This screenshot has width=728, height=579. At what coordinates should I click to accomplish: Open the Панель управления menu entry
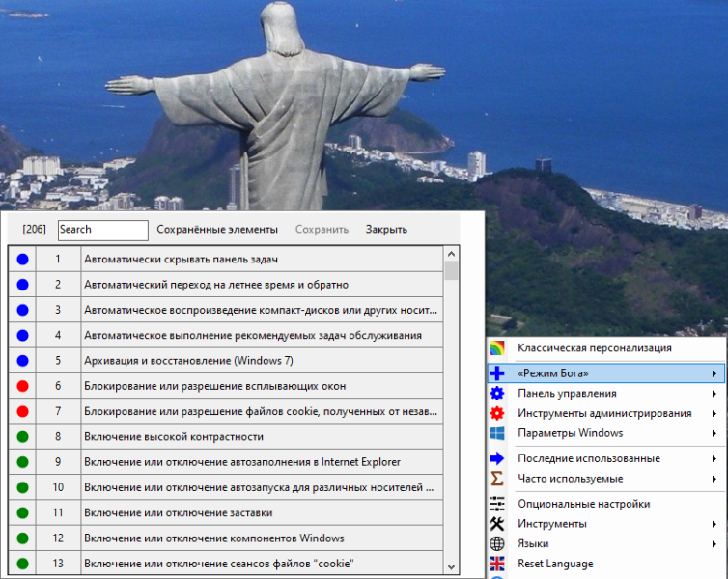(606, 394)
